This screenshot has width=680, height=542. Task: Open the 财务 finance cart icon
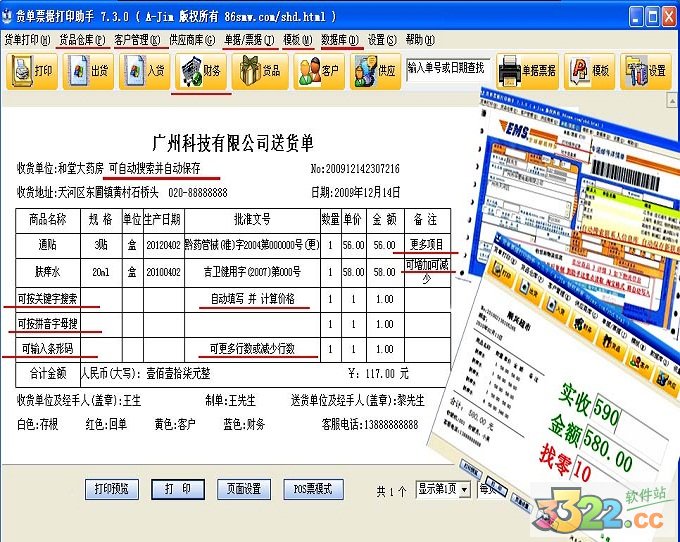[x=201, y=71]
